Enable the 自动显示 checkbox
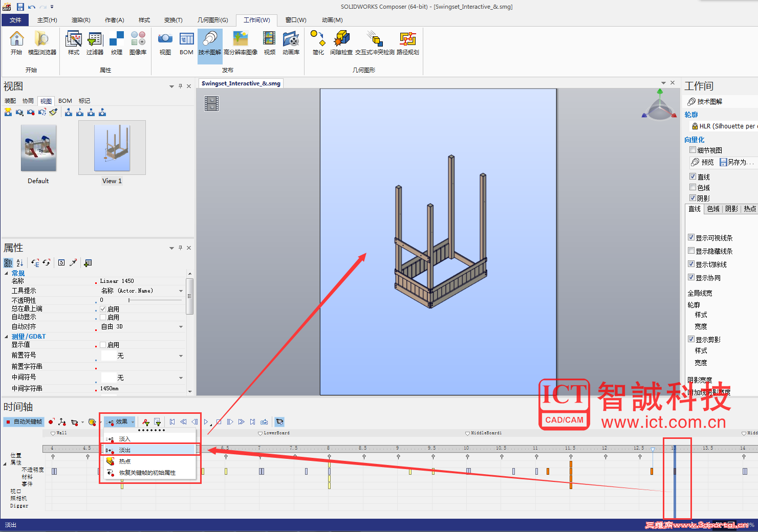 pyautogui.click(x=103, y=317)
